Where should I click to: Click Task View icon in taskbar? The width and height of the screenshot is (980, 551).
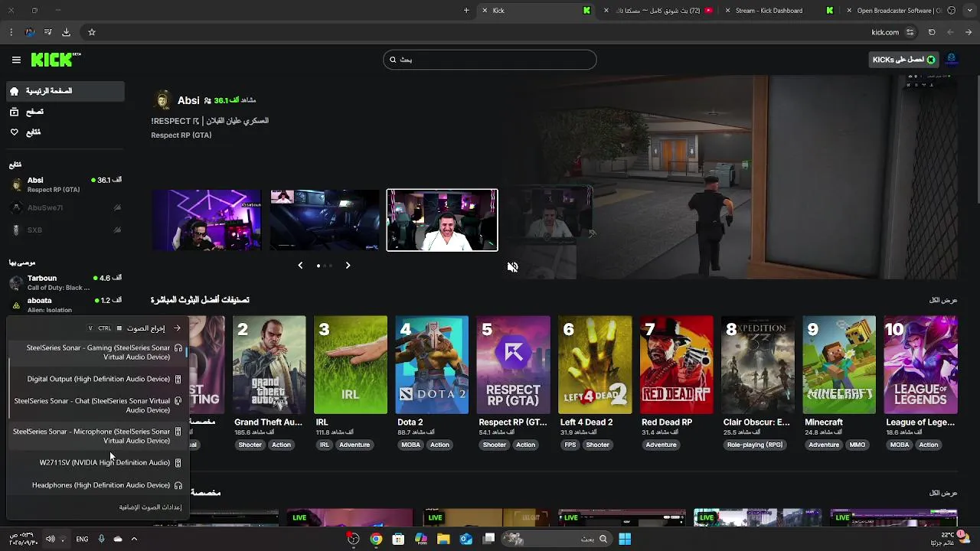pyautogui.click(x=488, y=539)
